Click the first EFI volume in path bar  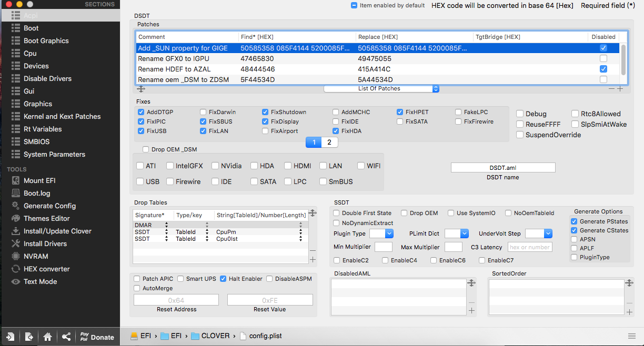[140, 336]
